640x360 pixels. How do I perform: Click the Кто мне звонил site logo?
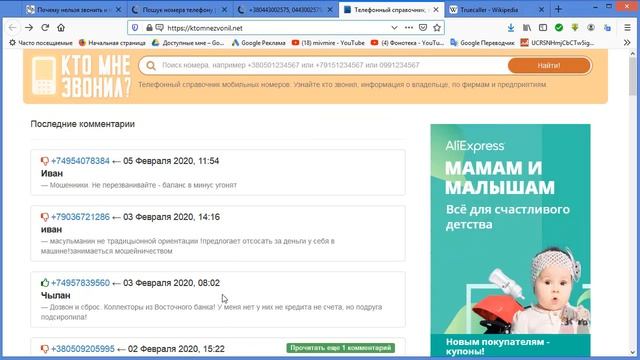point(81,76)
